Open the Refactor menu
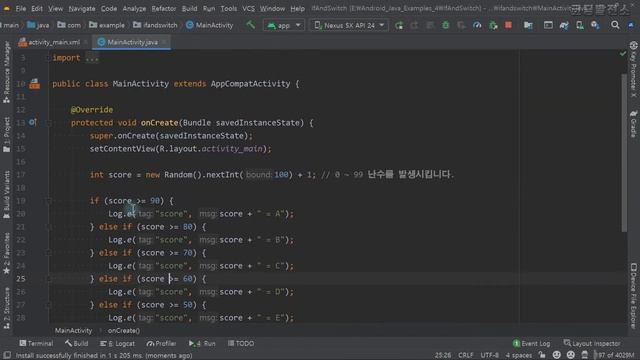Image resolution: width=640 pixels, height=360 pixels. point(164,9)
